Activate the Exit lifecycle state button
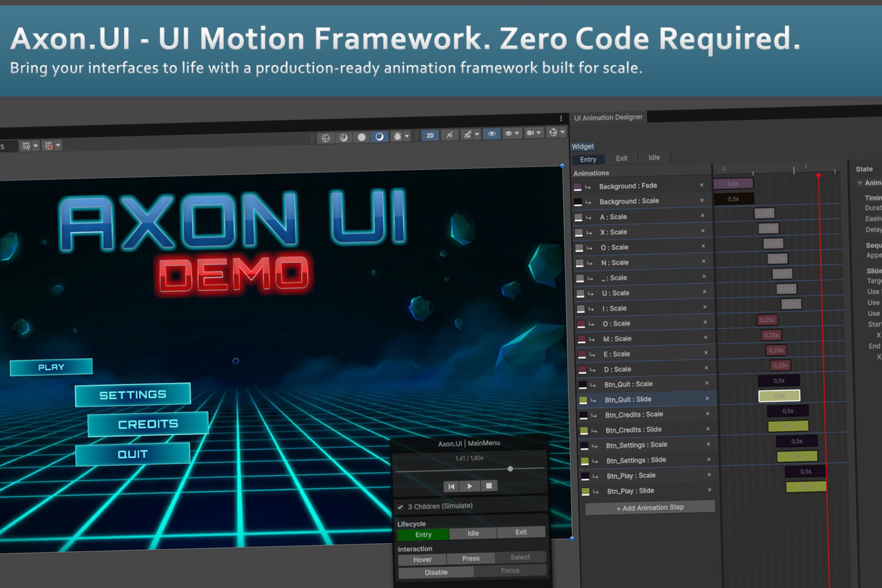This screenshot has height=588, width=882. (x=521, y=532)
